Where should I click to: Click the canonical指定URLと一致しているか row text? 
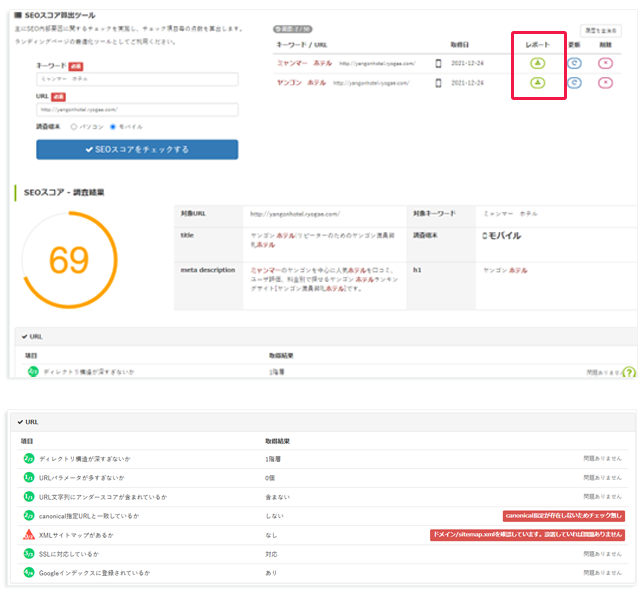[x=89, y=516]
